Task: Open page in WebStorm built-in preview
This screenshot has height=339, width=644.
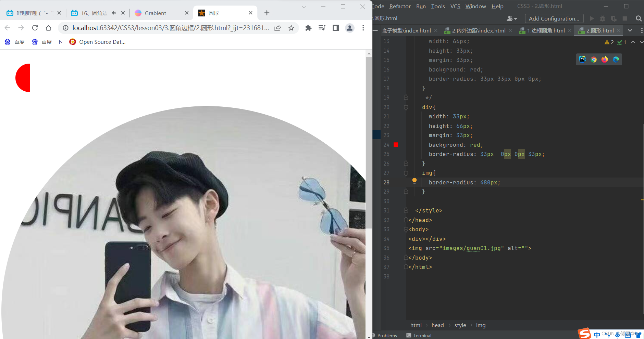Action: tap(582, 59)
